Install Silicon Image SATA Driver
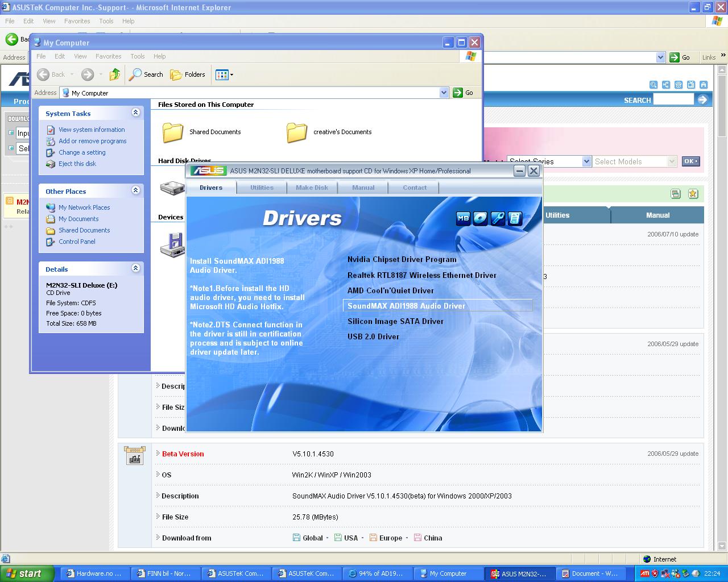Screen dimensions: 728x582 [x=395, y=321]
